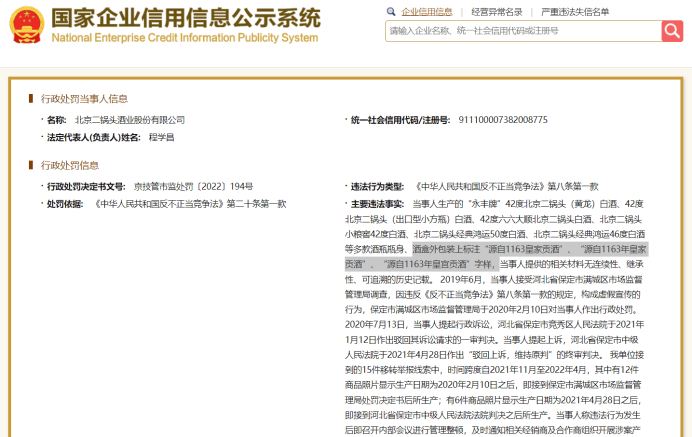Image resolution: width=692 pixels, height=437 pixels.
Task: Select the 严重违法失信名单 tab
Action: (x=575, y=12)
